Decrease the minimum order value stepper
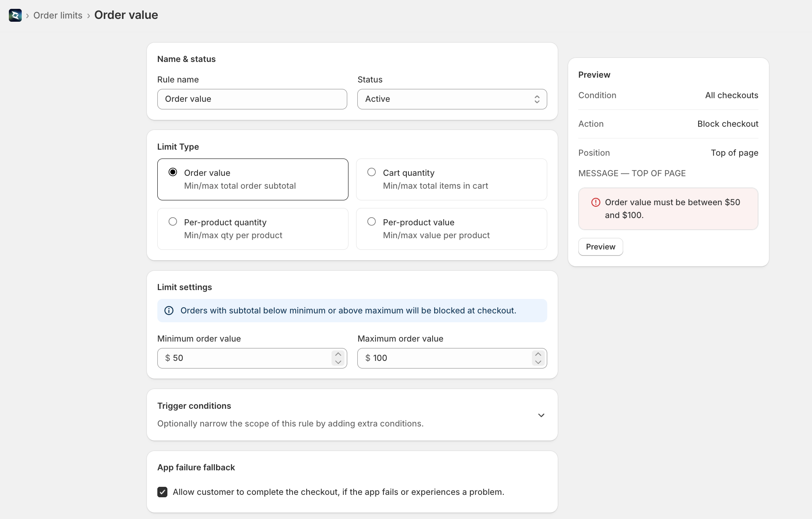The image size is (812, 519). [x=338, y=362]
